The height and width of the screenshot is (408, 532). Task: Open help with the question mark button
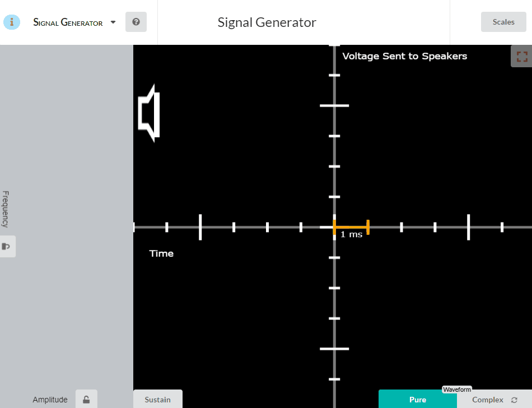(136, 22)
